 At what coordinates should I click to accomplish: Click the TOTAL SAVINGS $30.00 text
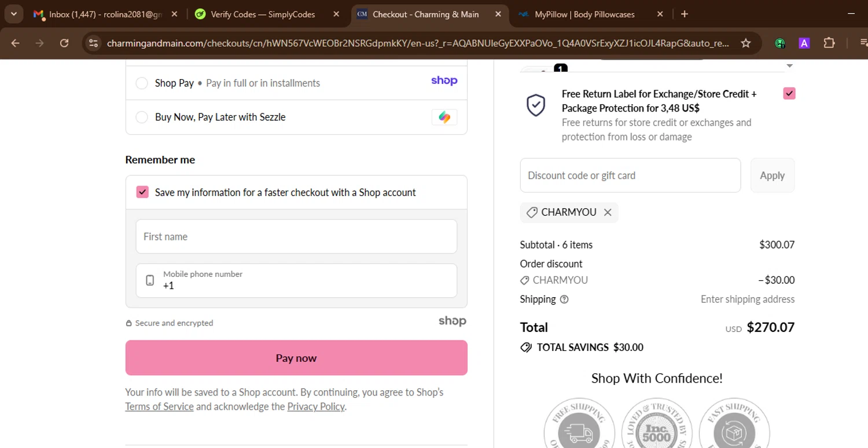(x=590, y=347)
